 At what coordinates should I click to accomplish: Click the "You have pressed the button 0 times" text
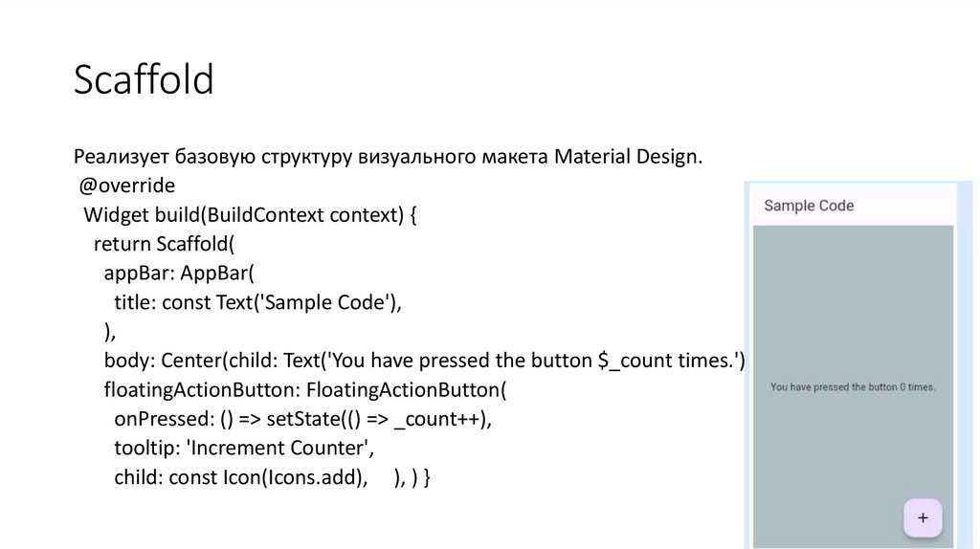853,387
